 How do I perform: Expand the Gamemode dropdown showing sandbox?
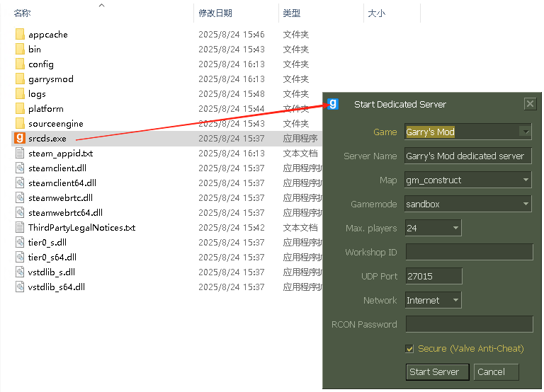pyautogui.click(x=467, y=204)
